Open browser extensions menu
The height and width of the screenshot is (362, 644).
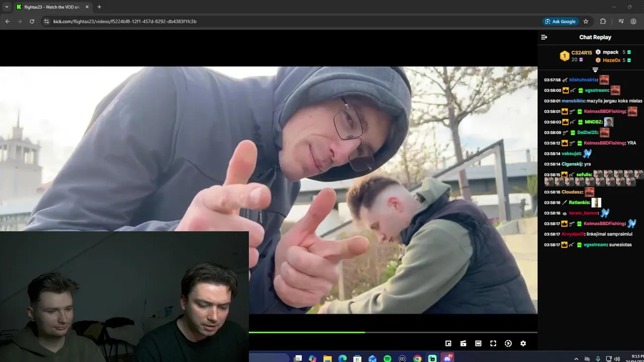click(603, 22)
